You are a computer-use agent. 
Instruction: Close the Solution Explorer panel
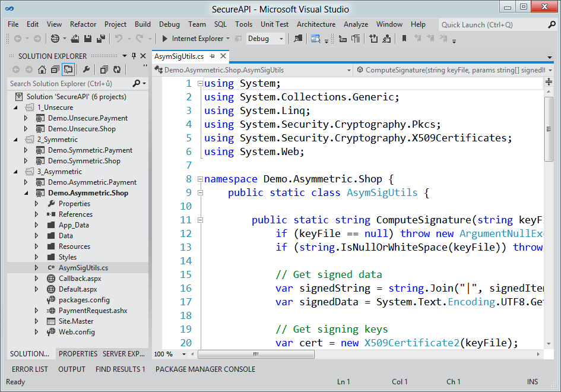click(x=143, y=56)
